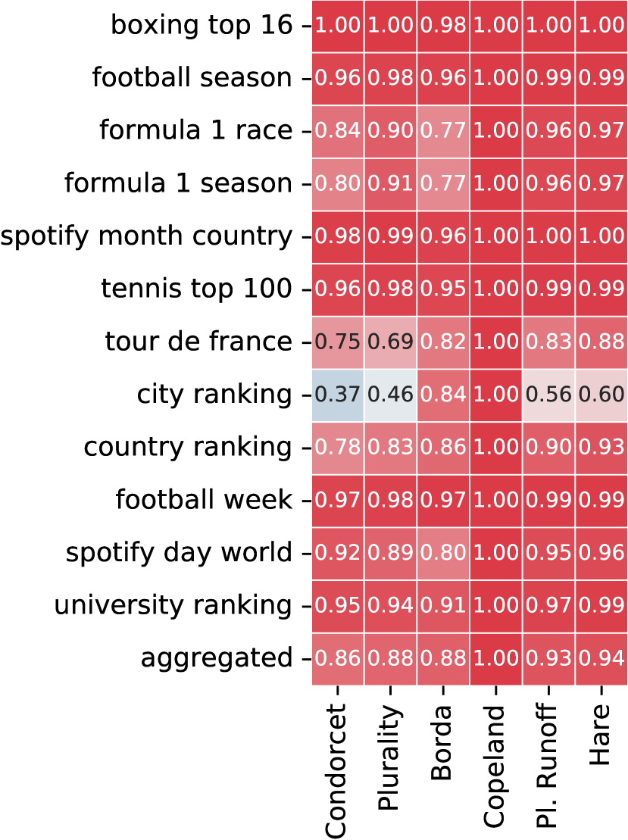The height and width of the screenshot is (840, 628).
Task: Select the "spotify month country" row label
Action: point(147,236)
